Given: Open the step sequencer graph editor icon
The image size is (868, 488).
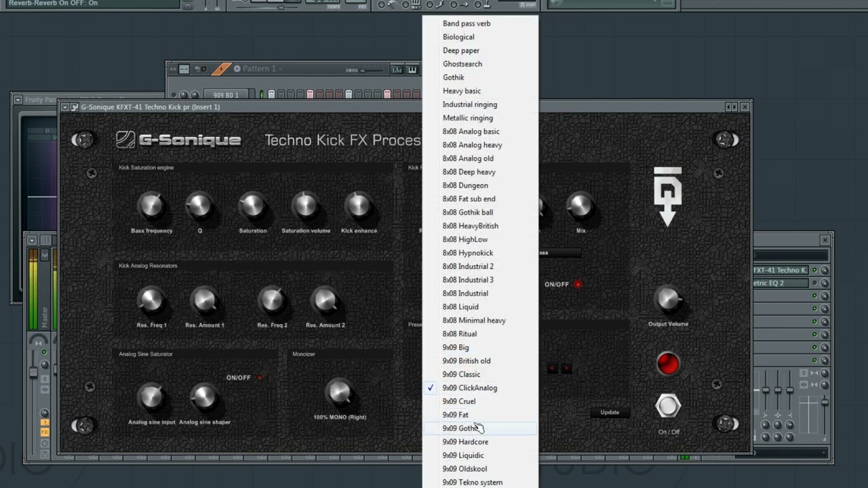Looking at the screenshot, I should coord(396,69).
